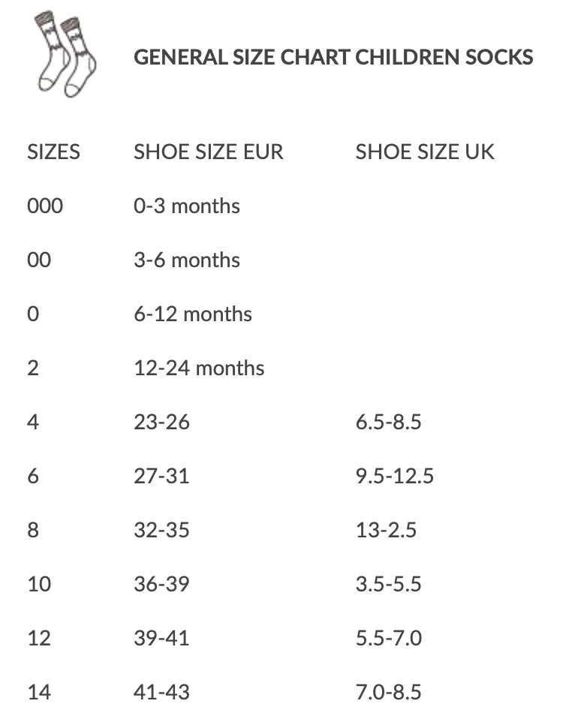The width and height of the screenshot is (563, 728).
Task: Click the 6-12 months entry
Action: click(193, 314)
